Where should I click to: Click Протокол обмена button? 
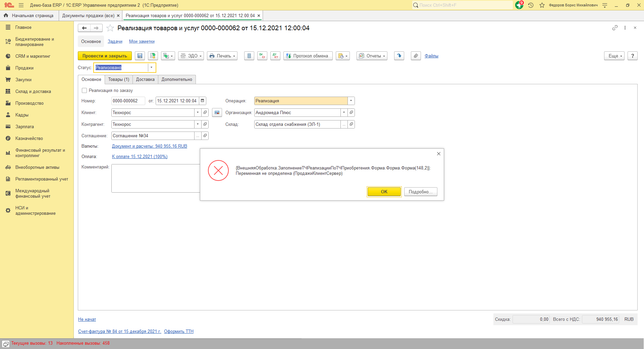click(308, 56)
